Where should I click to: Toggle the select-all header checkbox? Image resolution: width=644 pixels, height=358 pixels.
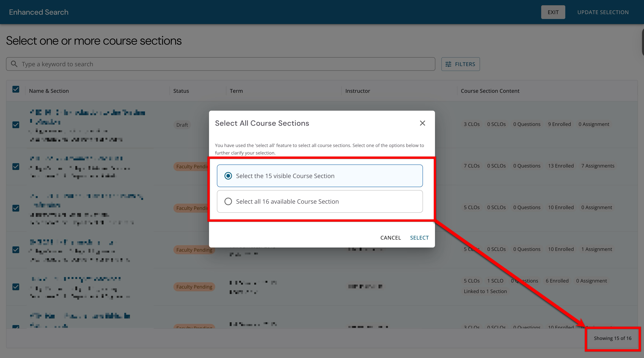click(16, 89)
